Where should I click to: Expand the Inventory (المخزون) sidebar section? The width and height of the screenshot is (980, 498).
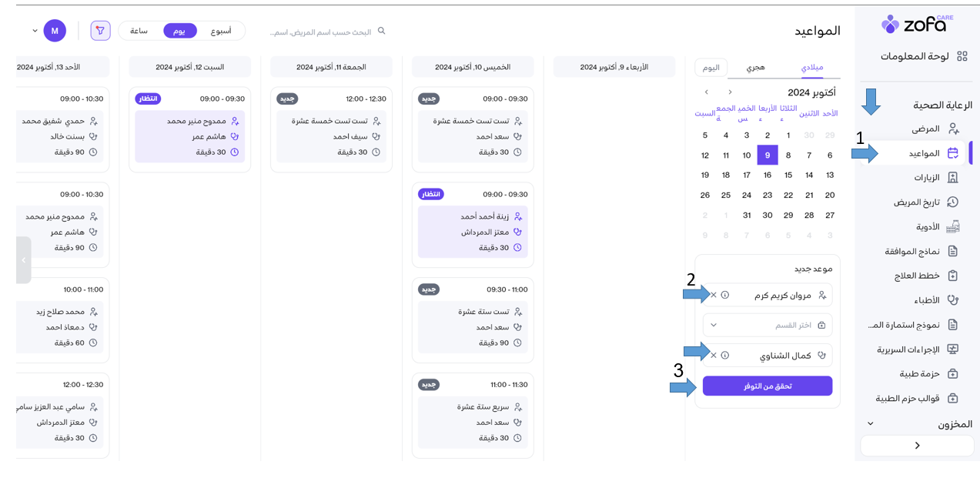click(x=871, y=424)
